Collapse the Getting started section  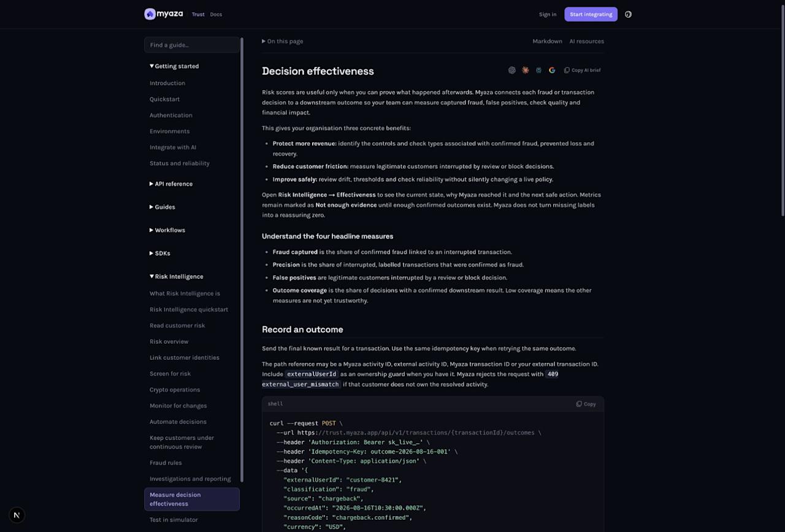pos(174,66)
